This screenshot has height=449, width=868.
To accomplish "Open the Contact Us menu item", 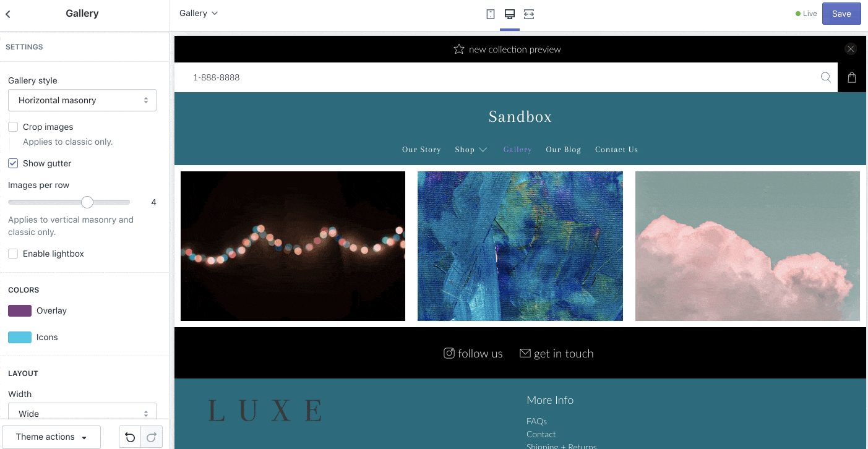I will [x=616, y=150].
